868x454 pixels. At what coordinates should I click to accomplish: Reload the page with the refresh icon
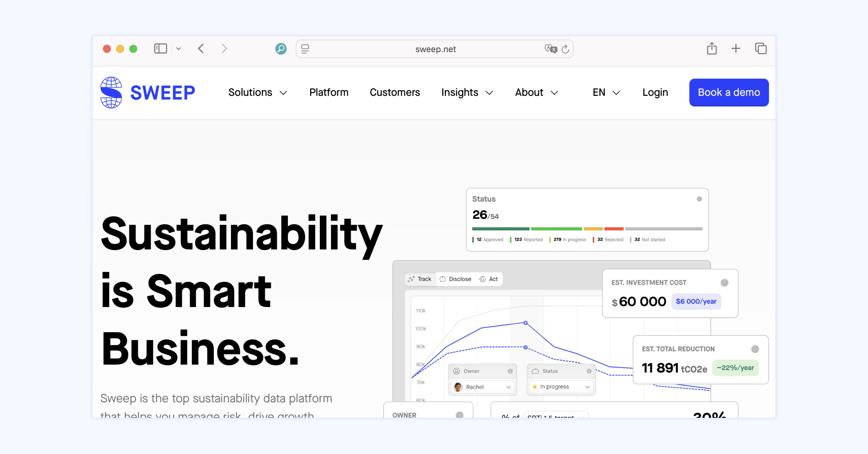tap(565, 49)
